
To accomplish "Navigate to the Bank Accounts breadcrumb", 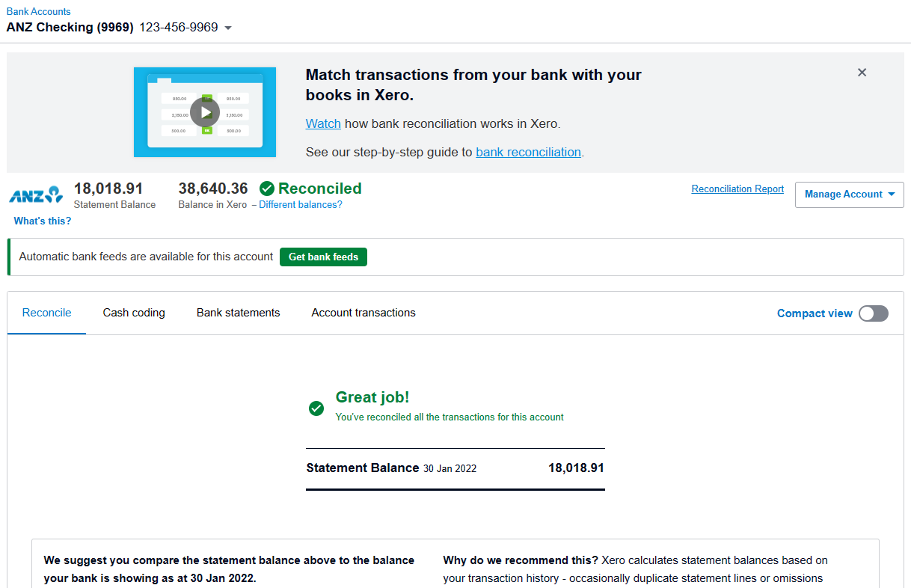I will coord(39,11).
